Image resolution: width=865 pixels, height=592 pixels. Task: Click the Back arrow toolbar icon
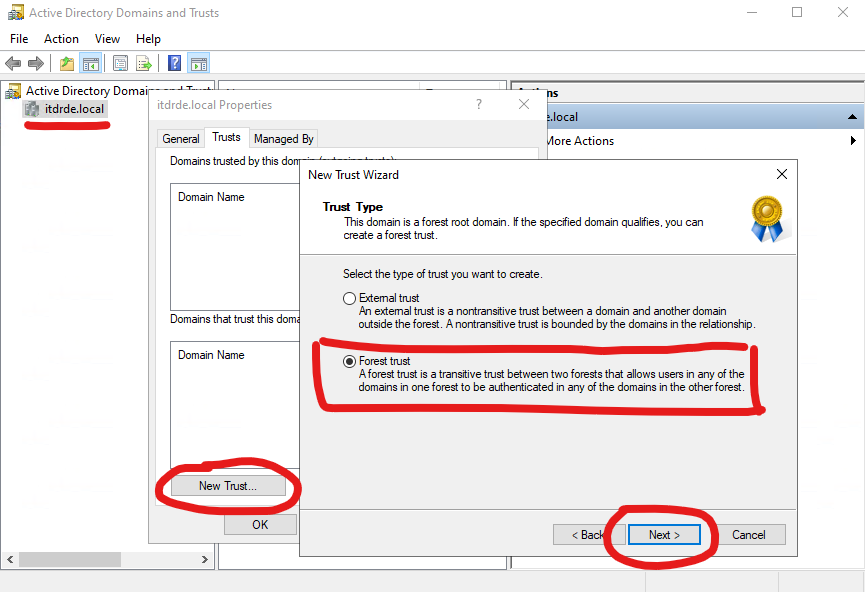click(x=13, y=63)
